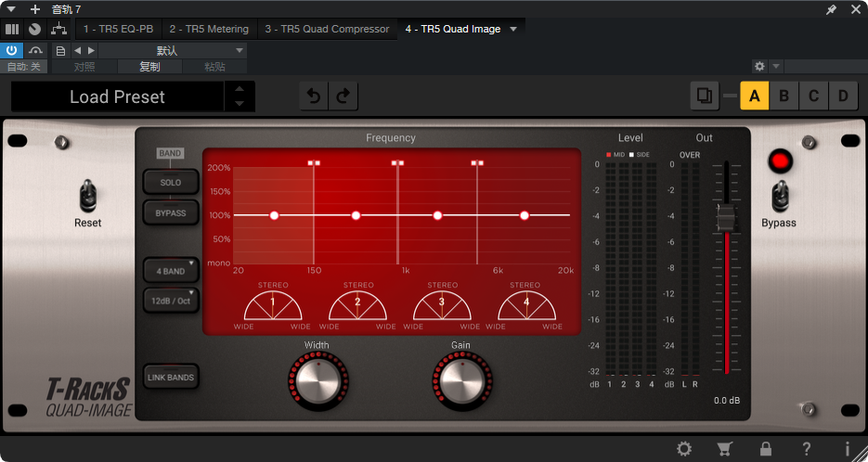The width and height of the screenshot is (868, 462).
Task: Open the preset file page icon
Action: [x=61, y=51]
